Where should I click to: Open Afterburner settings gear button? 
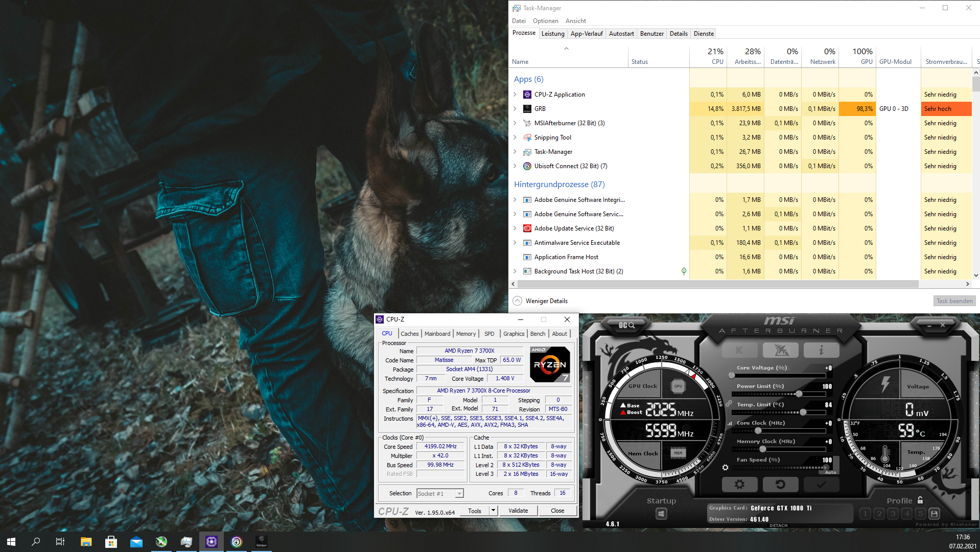[x=739, y=484]
